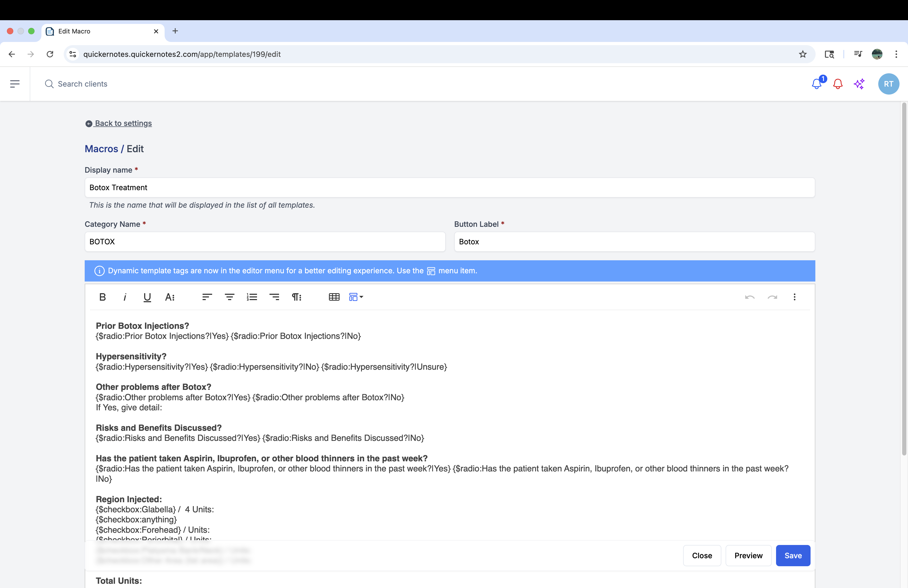Align text left in the editor

(207, 297)
